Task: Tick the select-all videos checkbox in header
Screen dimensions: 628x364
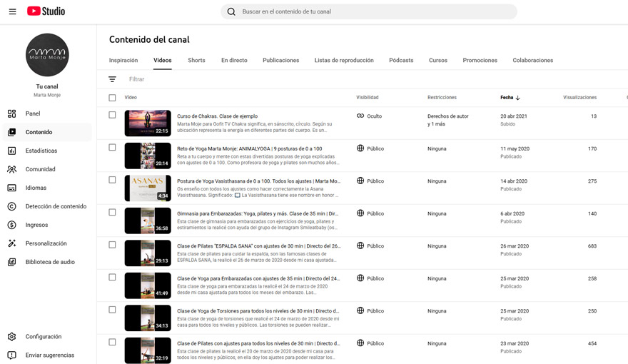Action: point(112,98)
